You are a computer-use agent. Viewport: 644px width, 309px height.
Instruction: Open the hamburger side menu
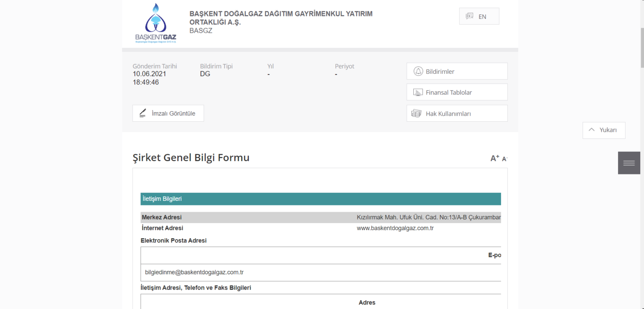629,163
